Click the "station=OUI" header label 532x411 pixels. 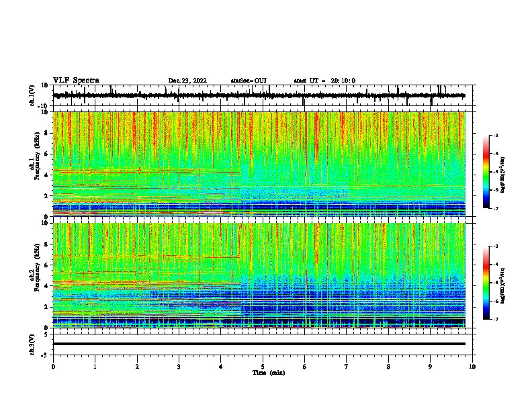click(x=249, y=81)
